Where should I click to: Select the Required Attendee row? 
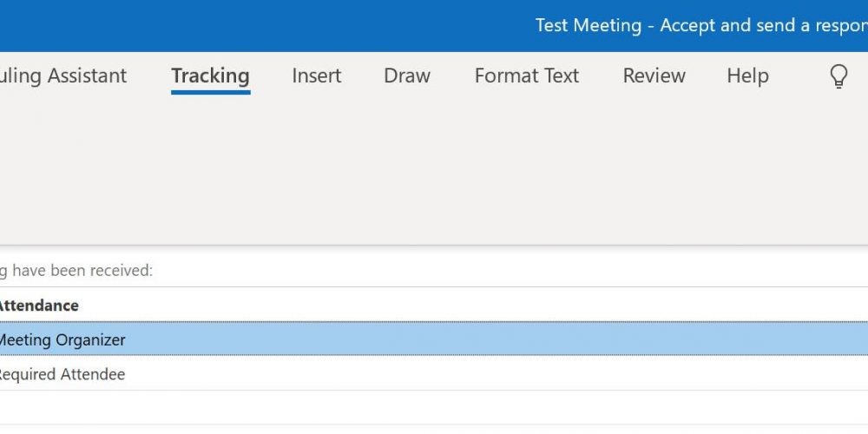pyautogui.click(x=434, y=373)
